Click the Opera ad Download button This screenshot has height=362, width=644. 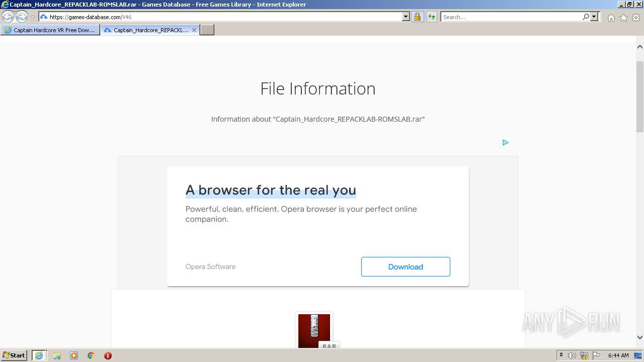406,267
